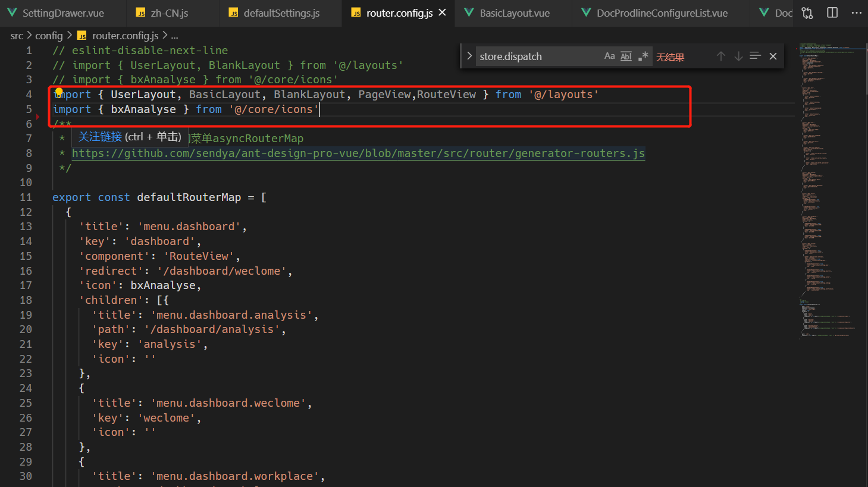Open the Source Control compare changes icon
868x487 pixels.
coord(807,12)
